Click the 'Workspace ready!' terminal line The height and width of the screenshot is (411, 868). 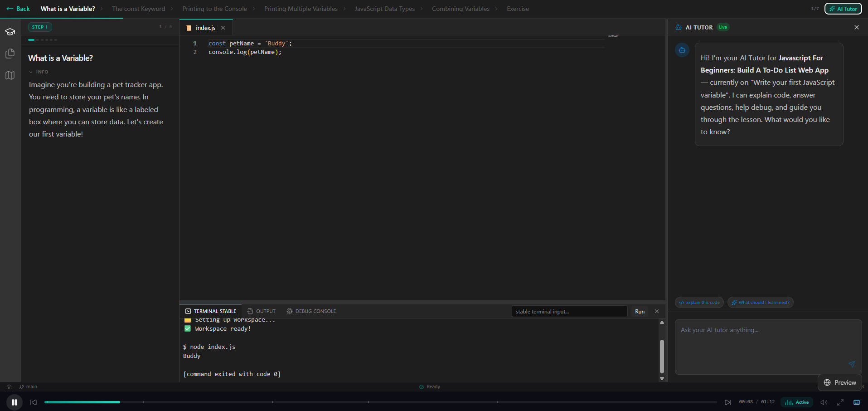[x=218, y=329]
